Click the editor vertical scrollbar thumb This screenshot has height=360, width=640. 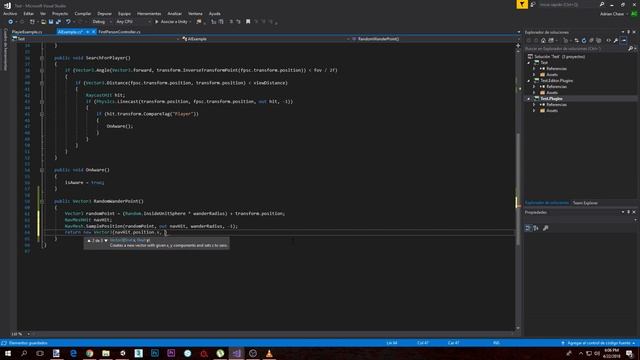tap(518, 189)
